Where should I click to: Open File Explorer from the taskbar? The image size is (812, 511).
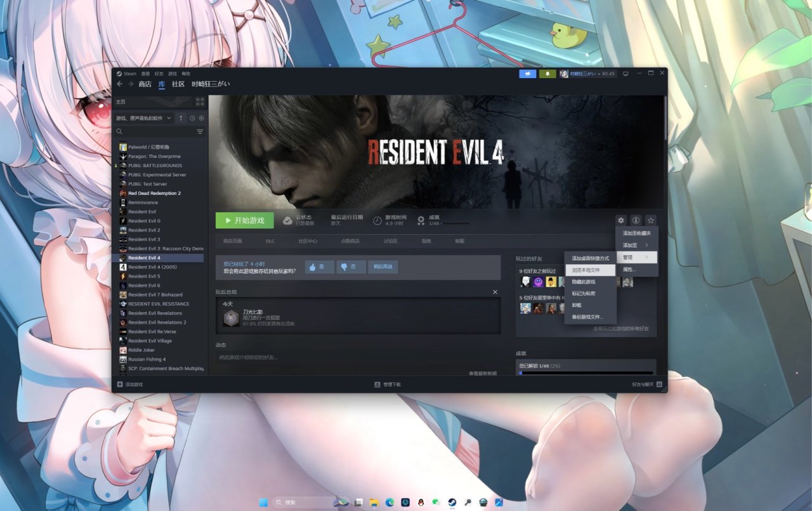click(x=374, y=502)
